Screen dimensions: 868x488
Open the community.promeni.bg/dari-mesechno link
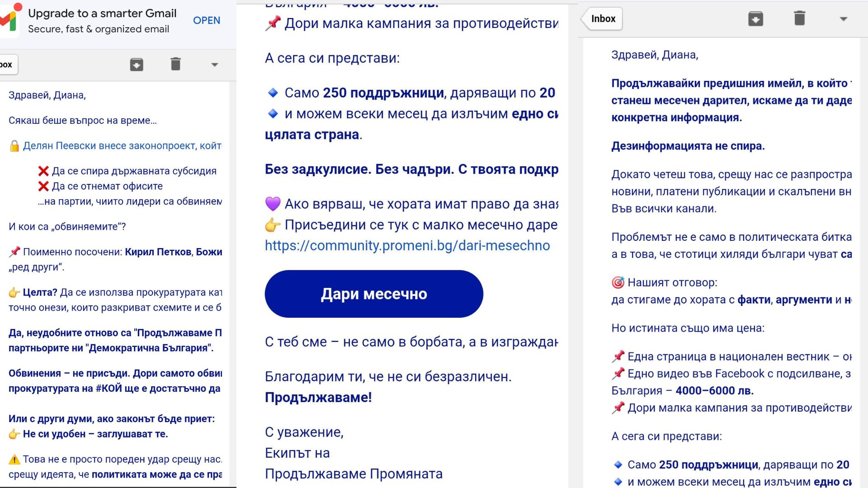pyautogui.click(x=407, y=245)
